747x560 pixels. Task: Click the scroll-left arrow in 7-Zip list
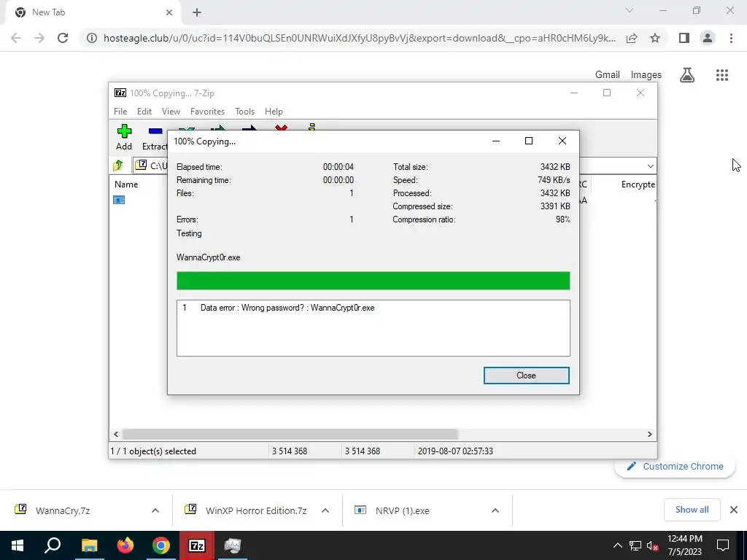pos(116,435)
